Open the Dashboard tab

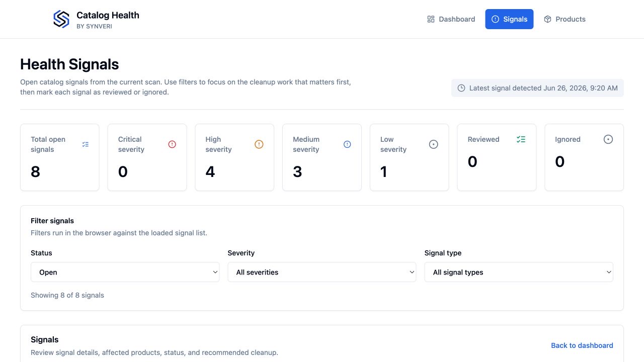(451, 19)
